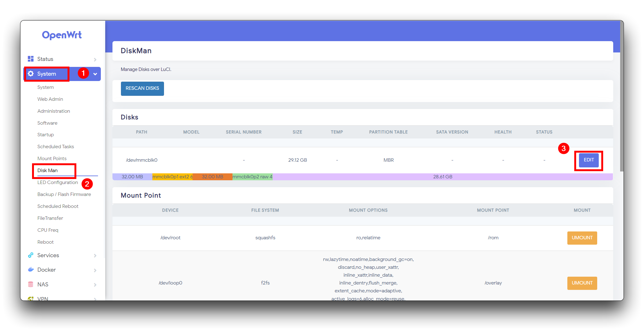Open the Services menu
Viewport: 644px width, 331px height.
tap(48, 255)
